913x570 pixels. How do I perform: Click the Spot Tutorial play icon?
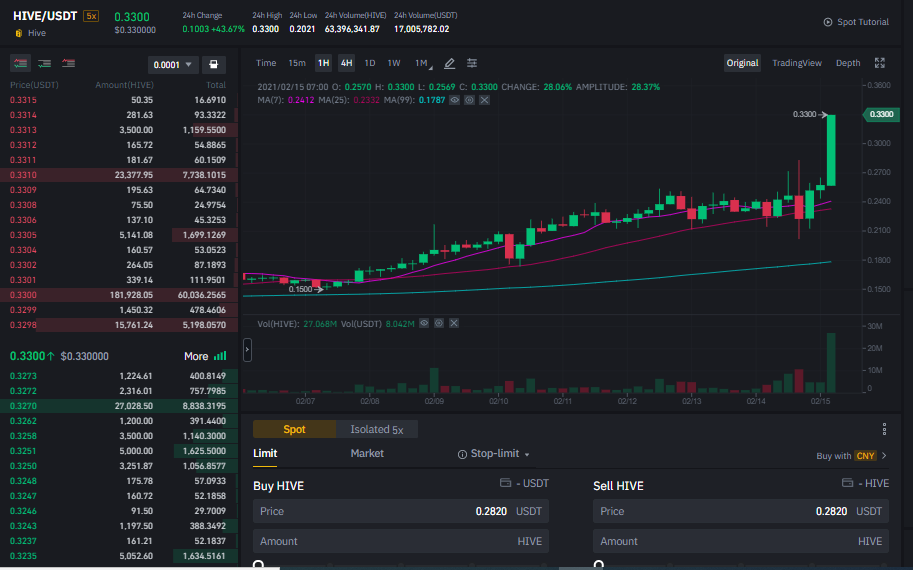pyautogui.click(x=827, y=22)
